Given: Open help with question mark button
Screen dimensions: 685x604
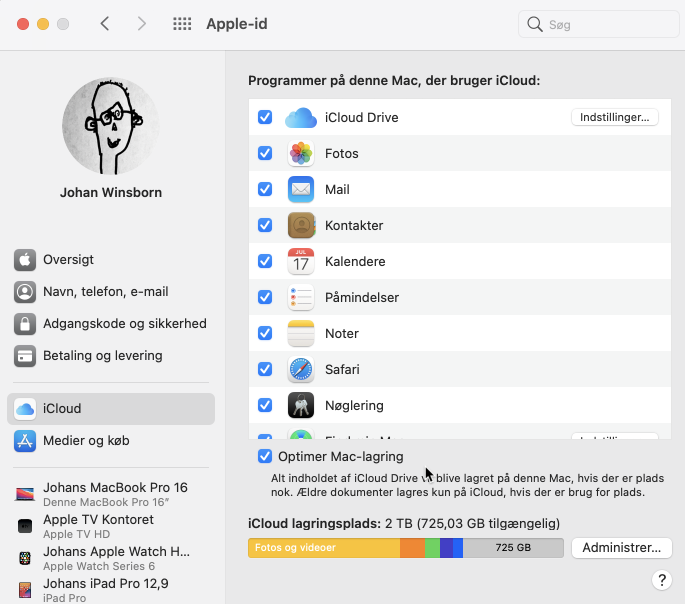Looking at the screenshot, I should point(662,580).
